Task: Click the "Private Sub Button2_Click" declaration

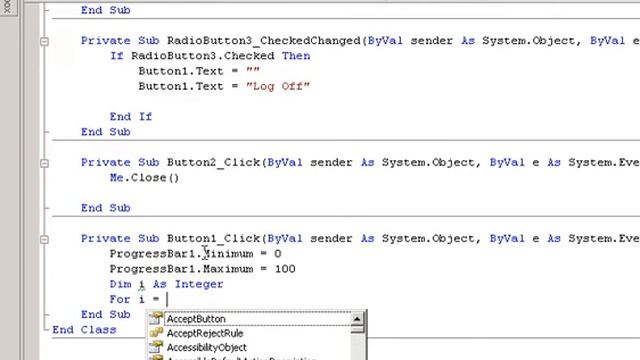Action: coord(360,162)
